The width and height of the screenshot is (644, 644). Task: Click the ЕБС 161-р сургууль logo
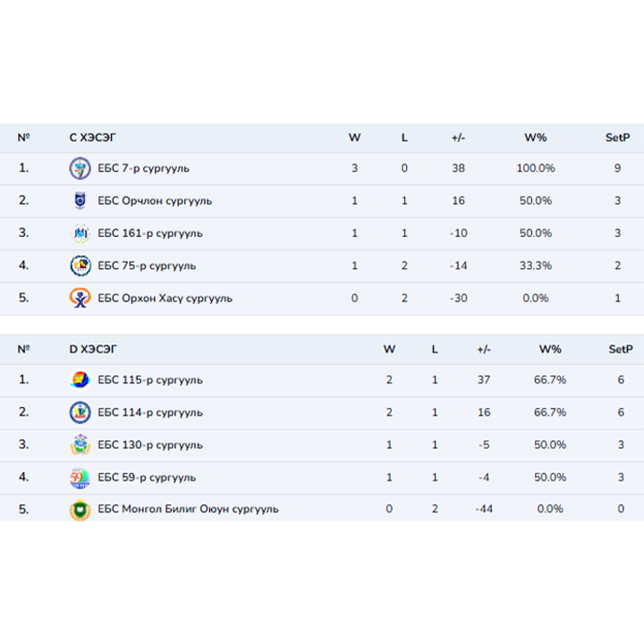click(80, 233)
